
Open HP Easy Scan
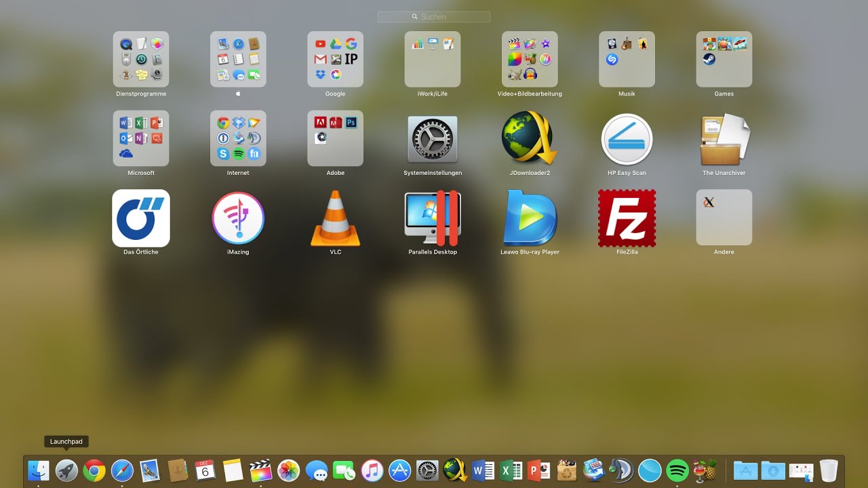click(627, 139)
